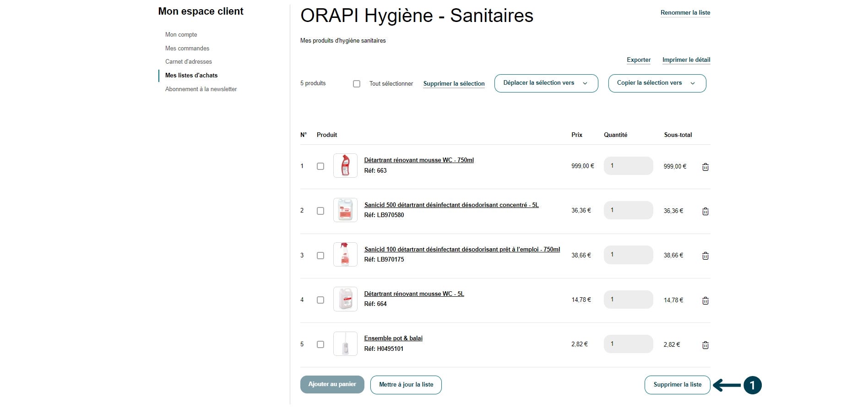The width and height of the screenshot is (868, 409).
Task: Open Abonnement à la newsletter
Action: (201, 89)
